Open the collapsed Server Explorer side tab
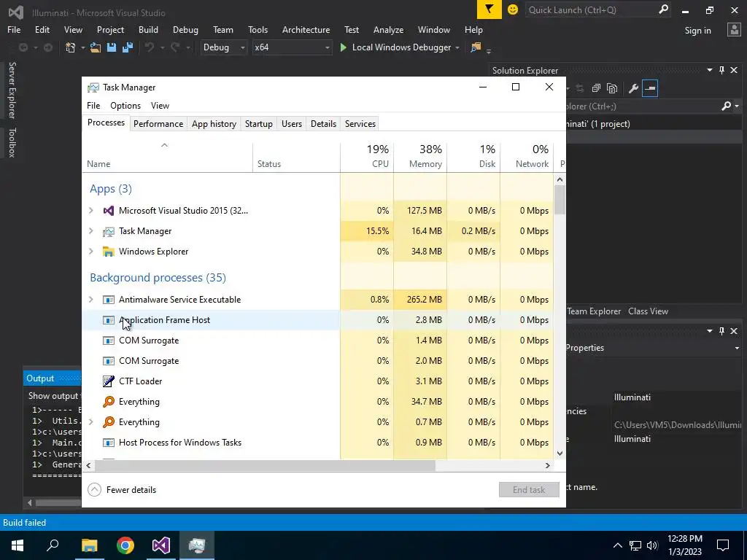 coord(12,90)
